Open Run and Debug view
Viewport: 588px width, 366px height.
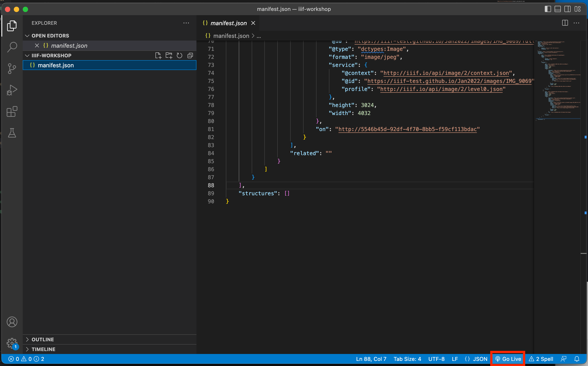tap(12, 90)
